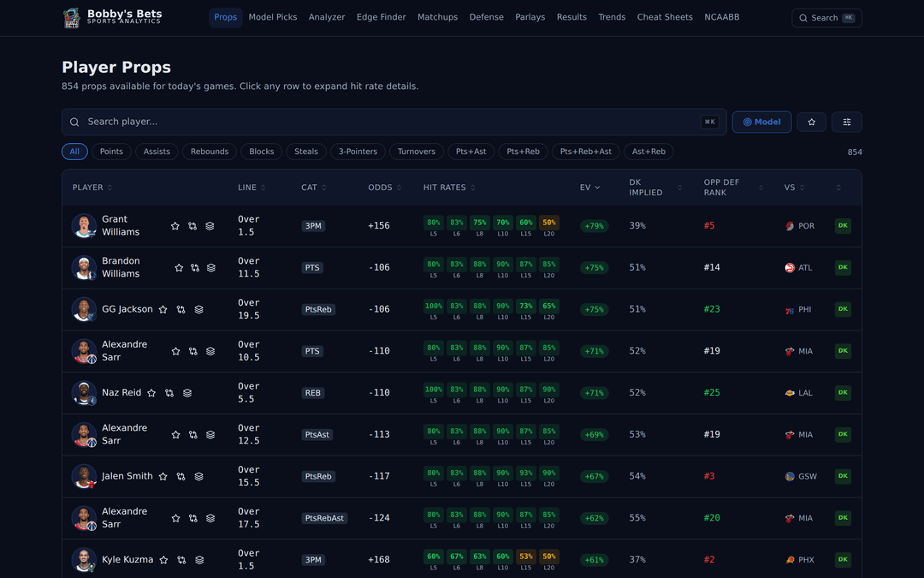Click 50% L20 hit rate for Grant Williams
The image size is (924, 578).
[x=549, y=223]
